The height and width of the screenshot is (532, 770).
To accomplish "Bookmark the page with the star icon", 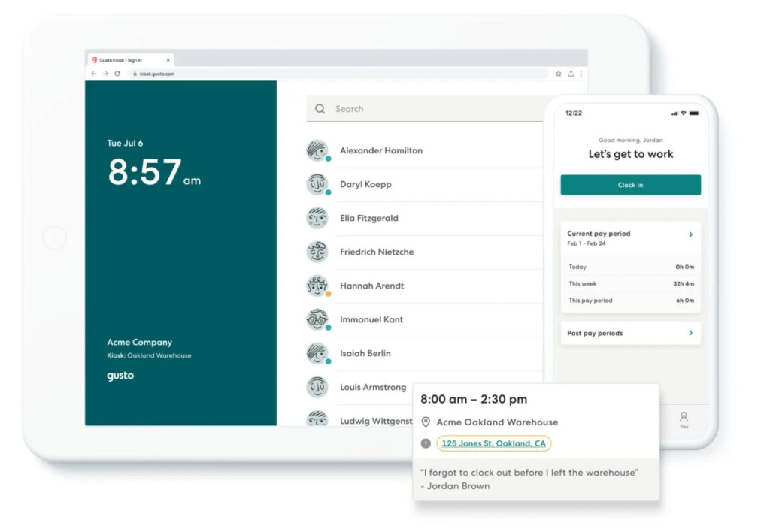I will click(x=559, y=74).
